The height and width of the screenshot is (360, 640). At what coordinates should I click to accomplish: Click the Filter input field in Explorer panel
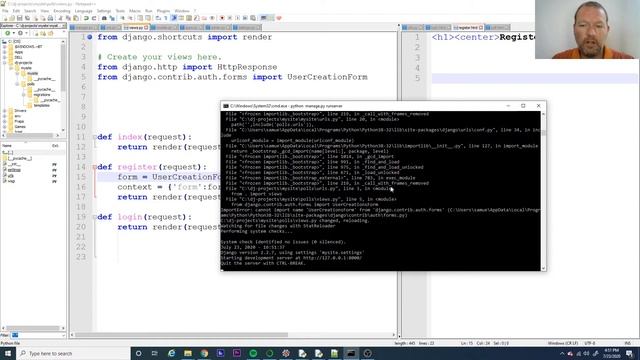click(x=37, y=335)
